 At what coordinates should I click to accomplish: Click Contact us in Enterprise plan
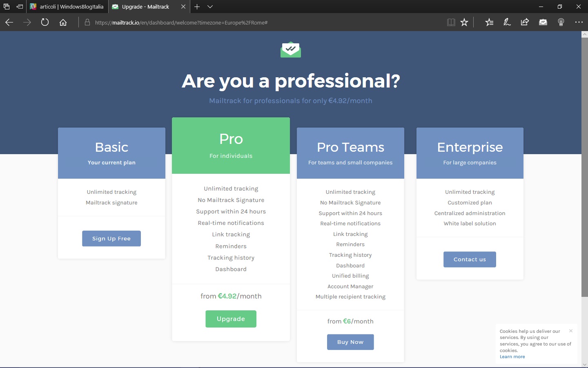[x=470, y=260]
